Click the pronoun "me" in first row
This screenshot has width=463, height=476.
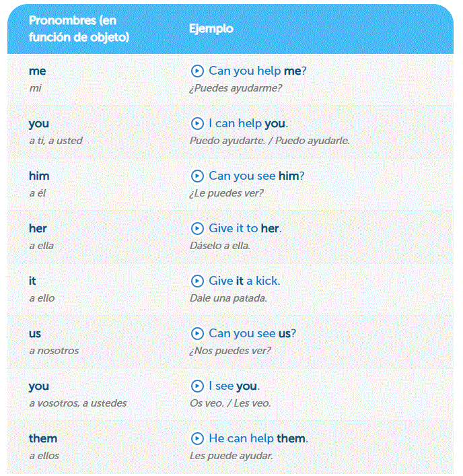click(x=38, y=71)
